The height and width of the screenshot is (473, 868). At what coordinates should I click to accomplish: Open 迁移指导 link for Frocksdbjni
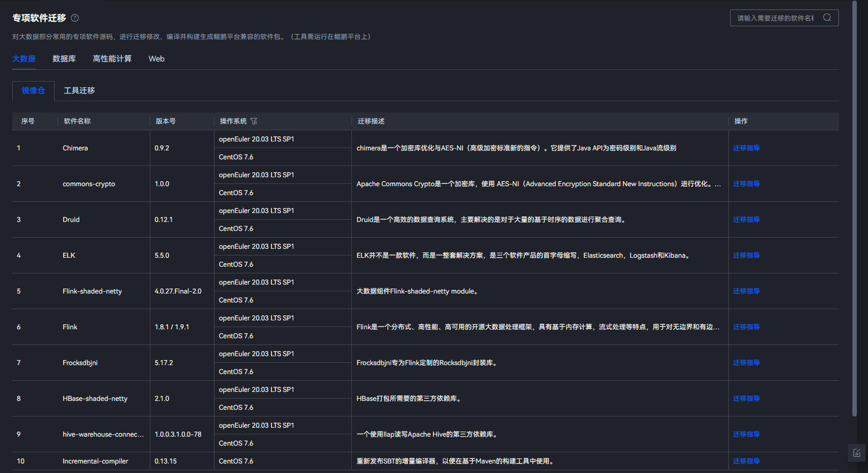pyautogui.click(x=746, y=363)
